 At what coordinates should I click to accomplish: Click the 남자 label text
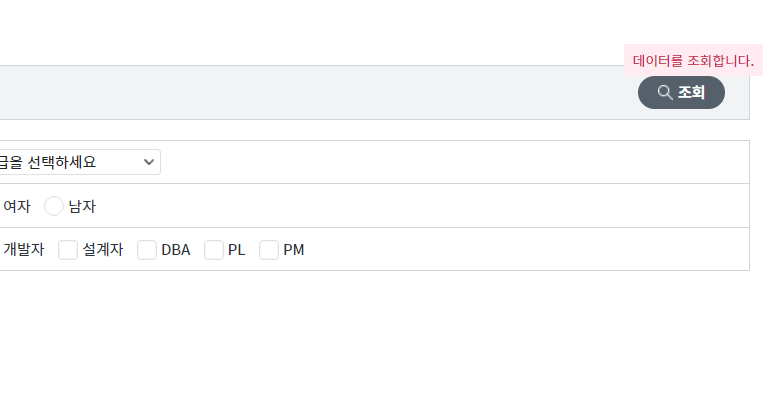tap(82, 206)
